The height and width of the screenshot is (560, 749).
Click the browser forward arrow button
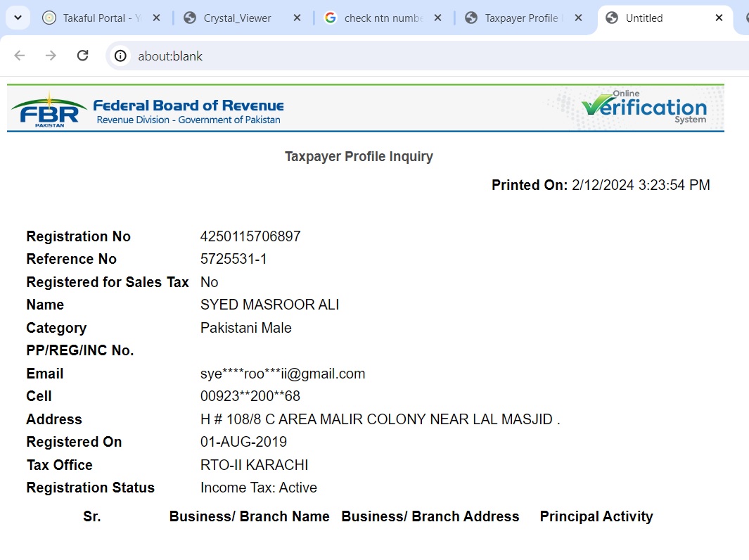pos(51,56)
